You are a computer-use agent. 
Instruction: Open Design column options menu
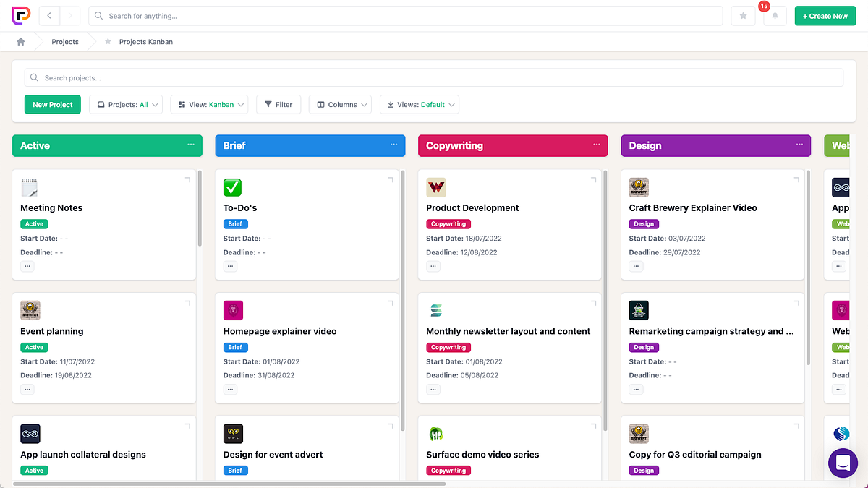(800, 145)
